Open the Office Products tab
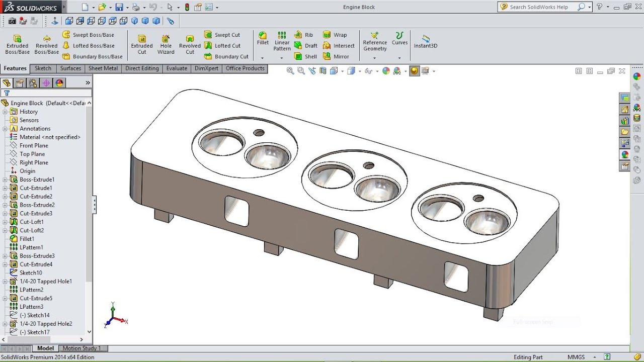This screenshot has width=644, height=362. [245, 68]
